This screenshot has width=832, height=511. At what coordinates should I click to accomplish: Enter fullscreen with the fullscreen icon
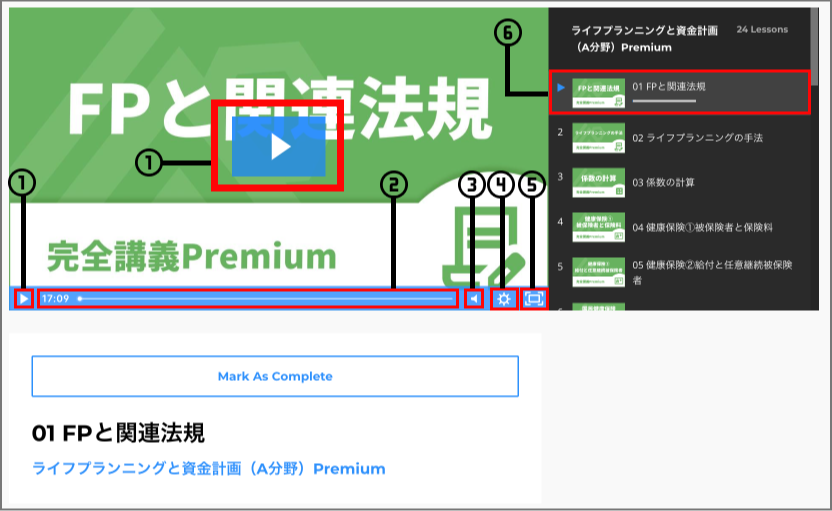pyautogui.click(x=534, y=299)
